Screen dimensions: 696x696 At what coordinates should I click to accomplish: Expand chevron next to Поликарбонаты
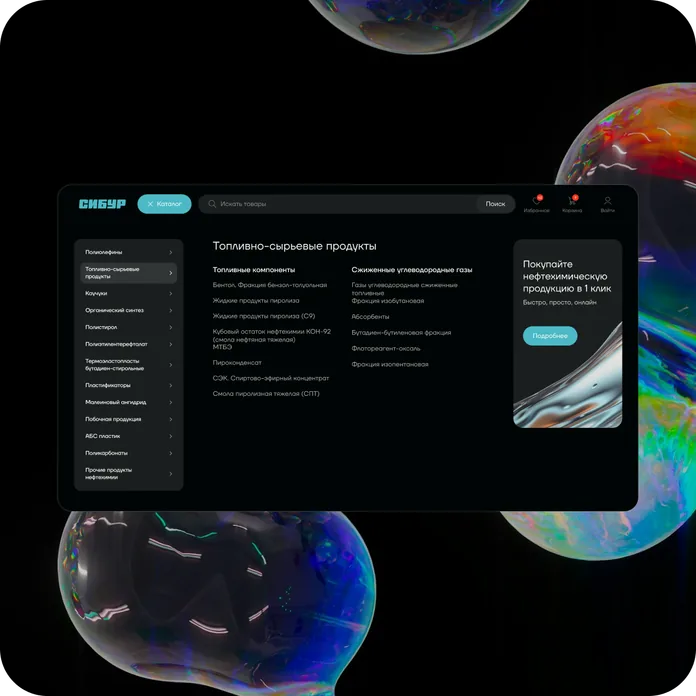click(x=170, y=453)
